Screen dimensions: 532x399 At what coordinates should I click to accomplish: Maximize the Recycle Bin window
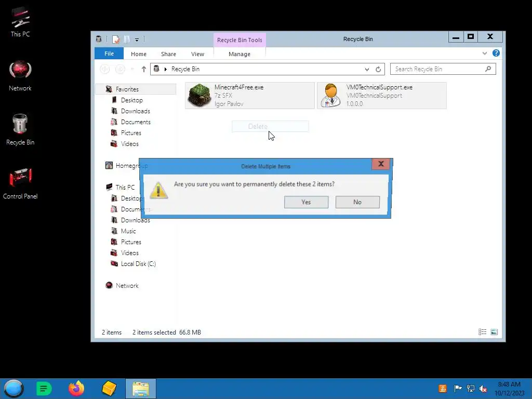(x=471, y=37)
